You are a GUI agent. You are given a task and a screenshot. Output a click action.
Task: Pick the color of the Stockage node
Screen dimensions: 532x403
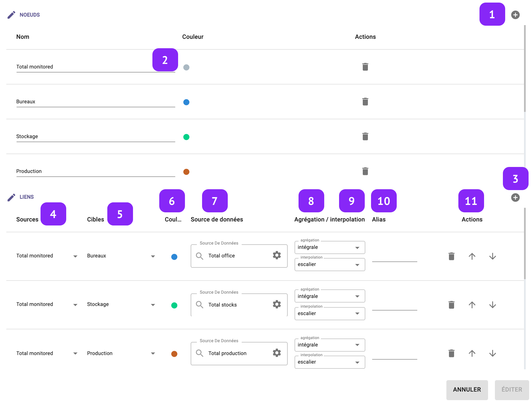[x=186, y=137]
